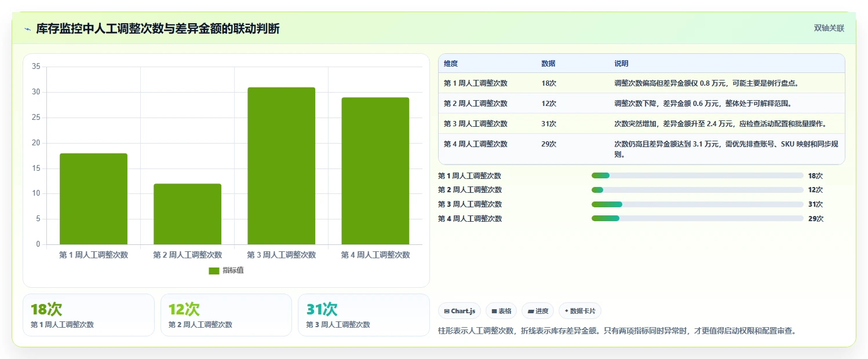
Task: Click table value 31次
Action: pos(549,124)
